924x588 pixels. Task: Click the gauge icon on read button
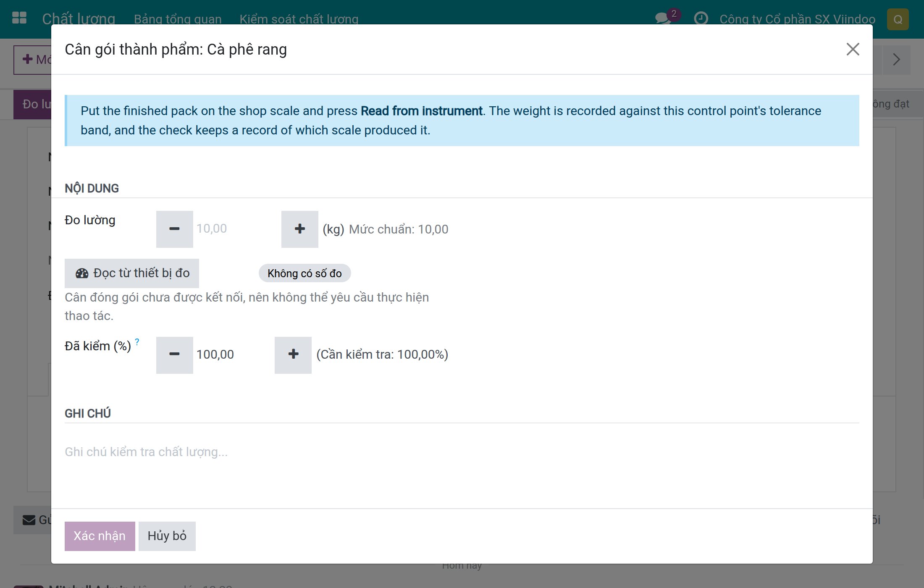[82, 273]
